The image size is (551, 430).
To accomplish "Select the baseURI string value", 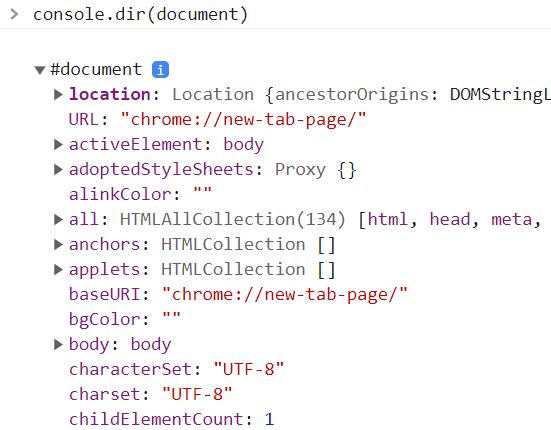I will tap(285, 294).
